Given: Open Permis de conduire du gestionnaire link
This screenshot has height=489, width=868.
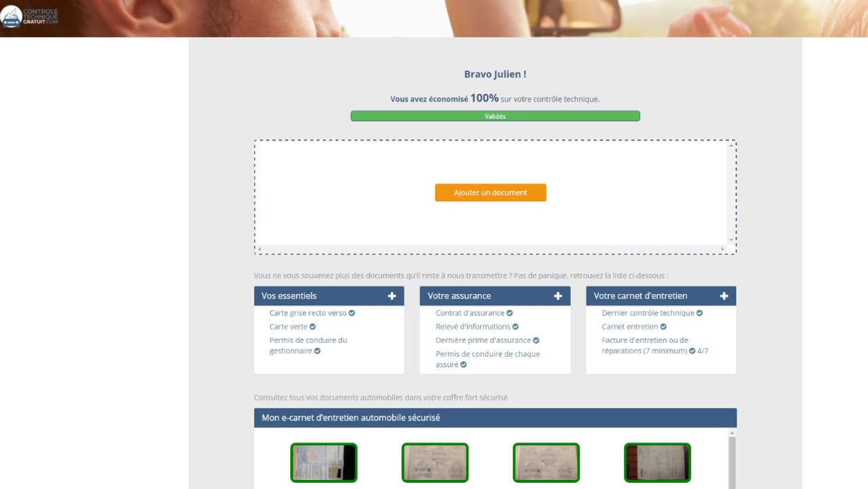Looking at the screenshot, I should (308, 345).
